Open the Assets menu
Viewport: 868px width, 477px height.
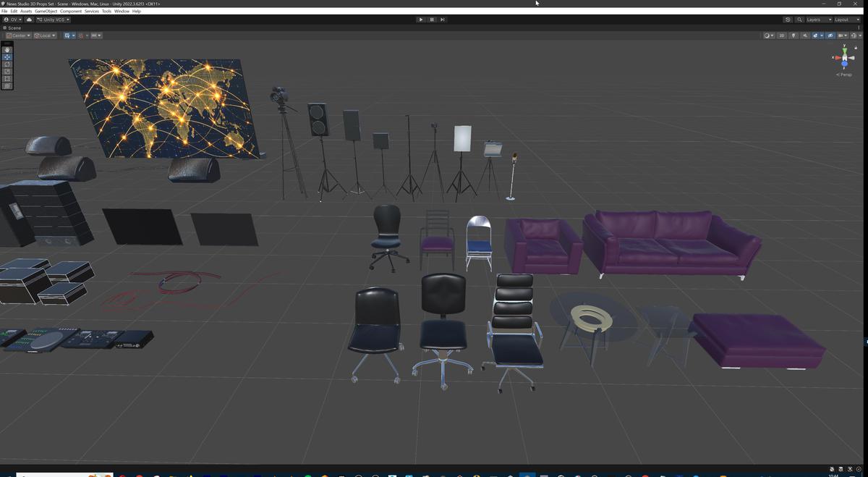(26, 11)
